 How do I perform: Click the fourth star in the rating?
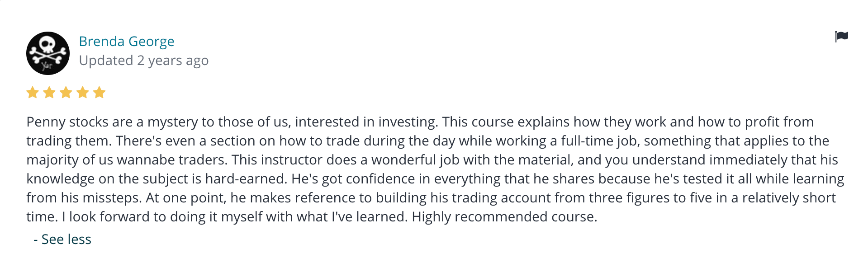(x=83, y=93)
